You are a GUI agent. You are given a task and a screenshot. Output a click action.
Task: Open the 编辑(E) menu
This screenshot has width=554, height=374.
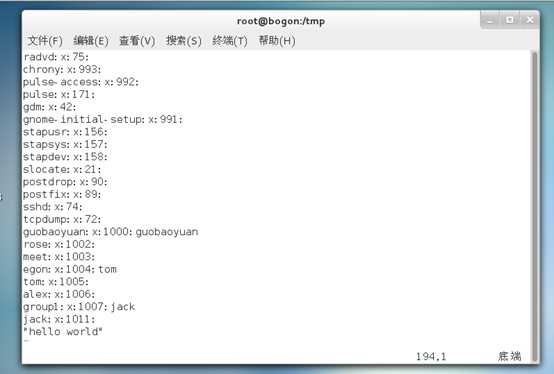point(91,41)
